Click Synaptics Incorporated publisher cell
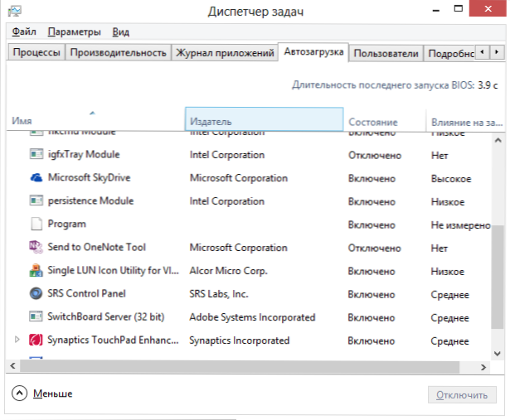 coord(239,340)
